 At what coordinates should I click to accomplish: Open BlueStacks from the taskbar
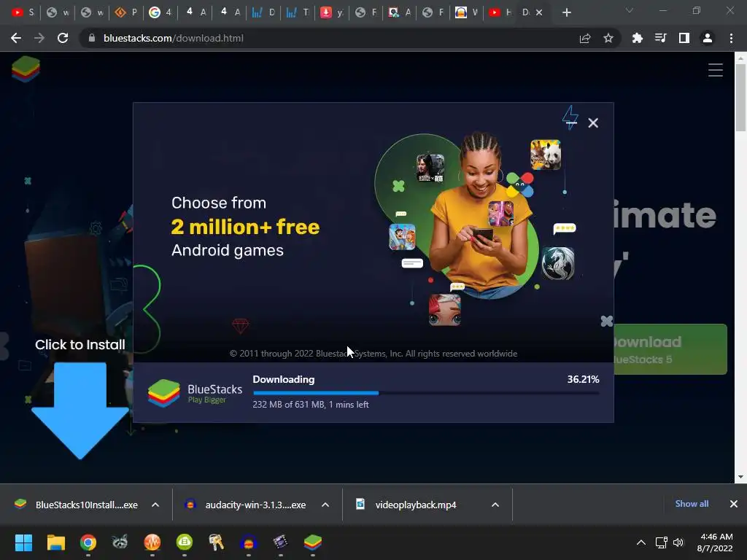(312, 542)
